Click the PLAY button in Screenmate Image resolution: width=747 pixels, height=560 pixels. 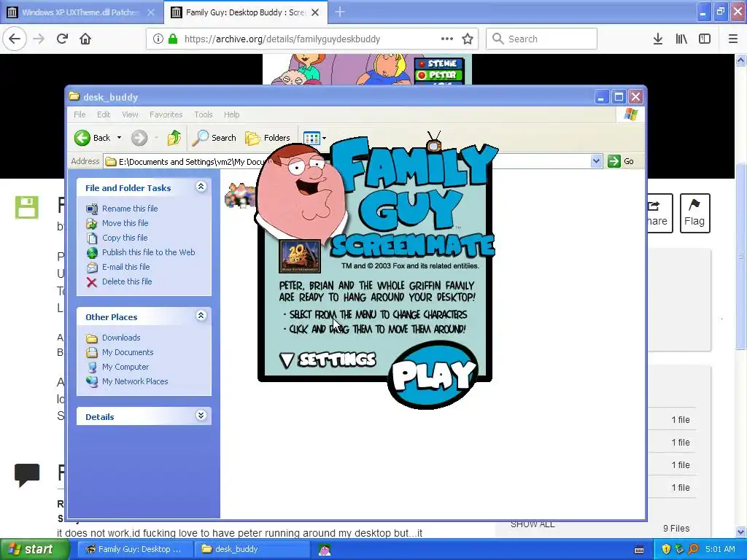[433, 374]
